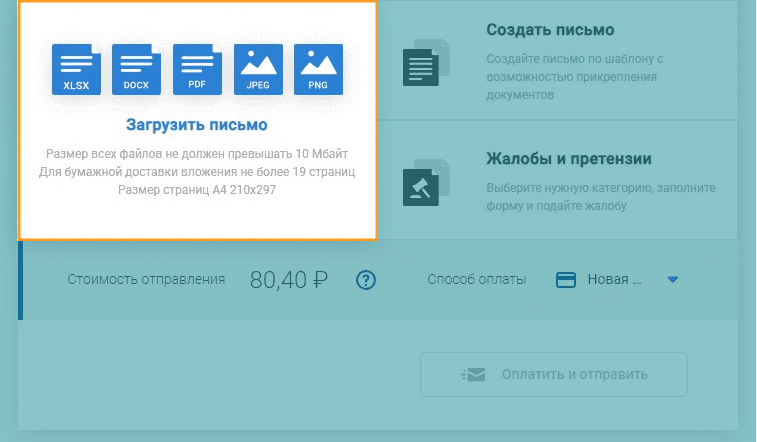
Task: Click the Загрузить письмо link
Action: click(x=197, y=125)
